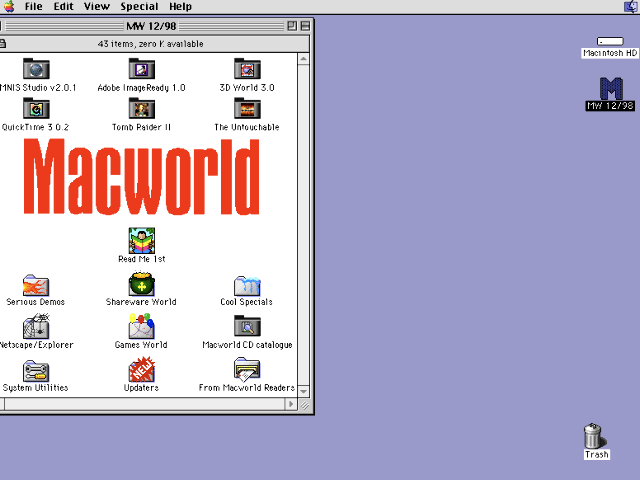Viewport: 640px width, 480px height.
Task: Click the "From Macworld Readers" label
Action: 247,388
